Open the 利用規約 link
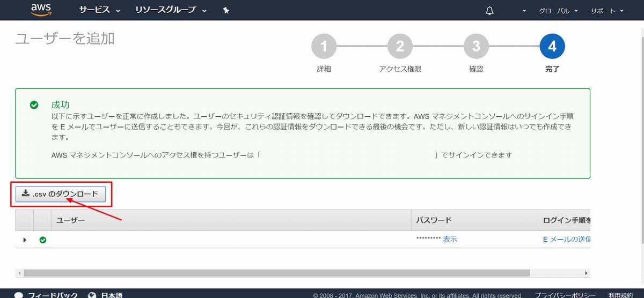The height and width of the screenshot is (298, 644). 621,295
